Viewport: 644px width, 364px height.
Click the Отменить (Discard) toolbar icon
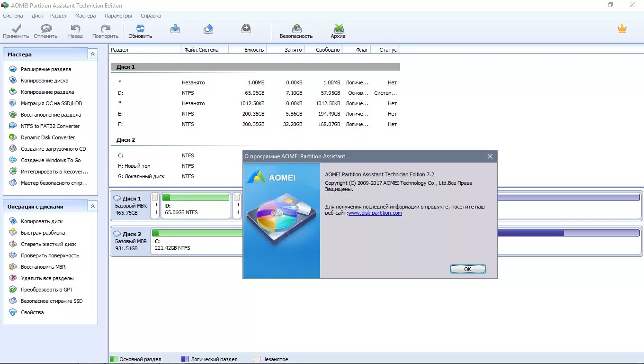(x=46, y=28)
